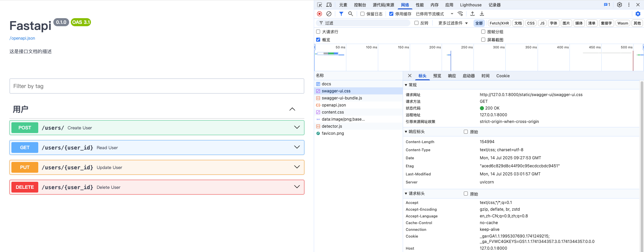This screenshot has width=644, height=252.
Task: Open 更多过滤条件 dropdown
Action: (x=453, y=23)
